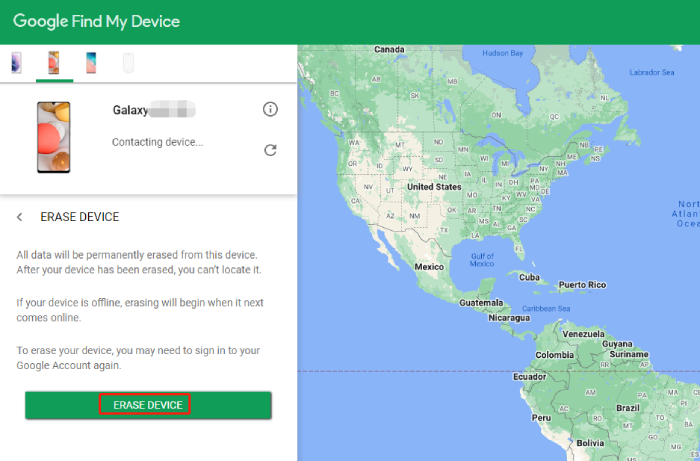Switch to the third blue-pink phone tab
The width and height of the screenshot is (700, 461).
(x=91, y=63)
